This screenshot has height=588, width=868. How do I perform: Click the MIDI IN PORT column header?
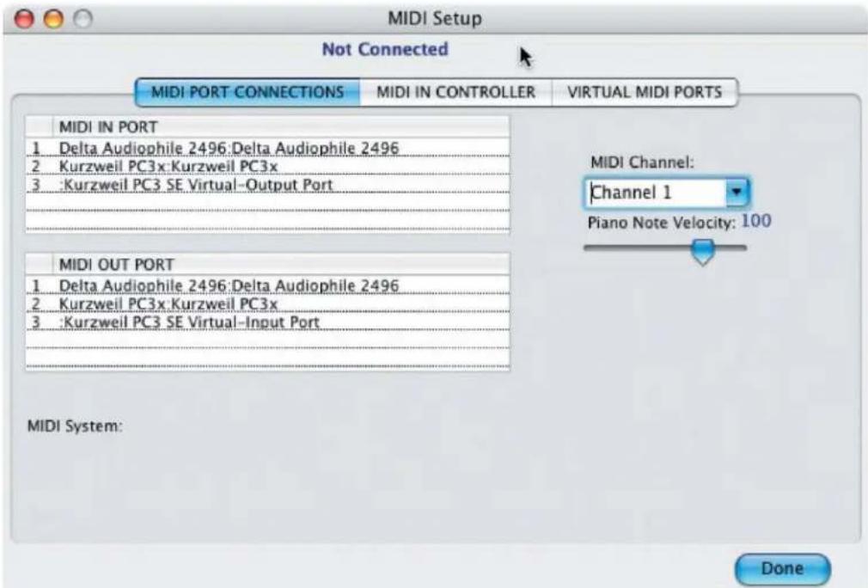click(281, 126)
